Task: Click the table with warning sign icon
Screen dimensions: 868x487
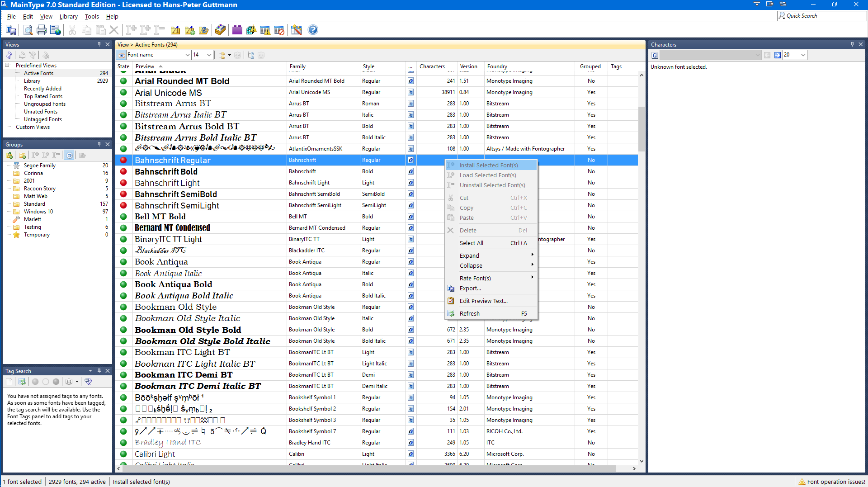Action: click(x=265, y=30)
